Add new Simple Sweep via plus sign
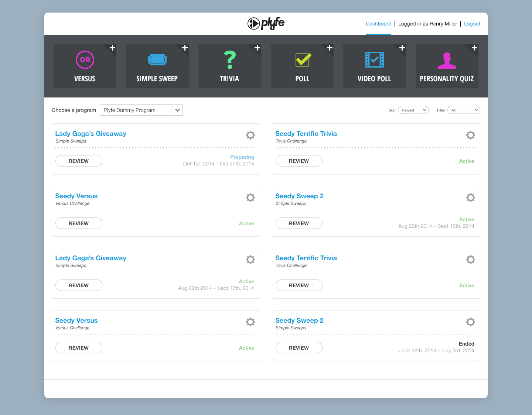This screenshot has height=415, width=532. click(x=185, y=48)
